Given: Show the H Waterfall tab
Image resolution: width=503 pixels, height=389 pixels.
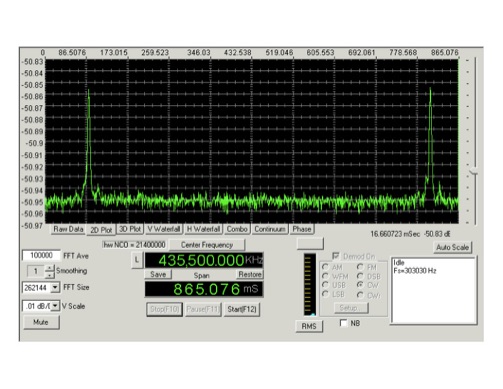Looking at the screenshot, I should pos(203,229).
